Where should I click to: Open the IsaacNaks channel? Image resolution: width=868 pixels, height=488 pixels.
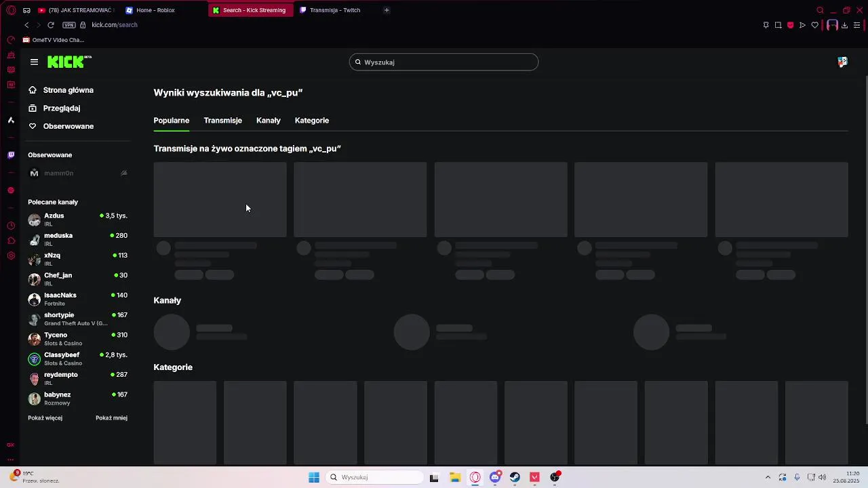click(x=78, y=299)
